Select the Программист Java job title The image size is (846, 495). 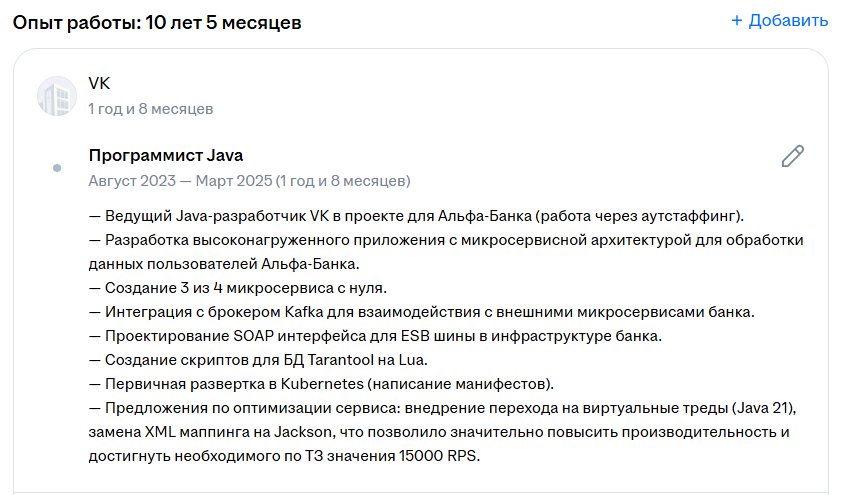[166, 155]
